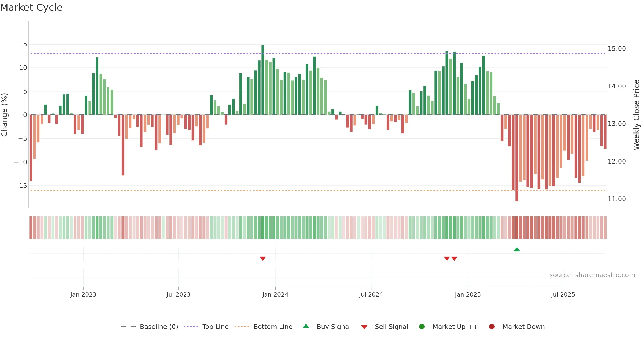Click the red Sell Signal triangle legend icon
The width and height of the screenshot is (644, 362).
coord(364,327)
